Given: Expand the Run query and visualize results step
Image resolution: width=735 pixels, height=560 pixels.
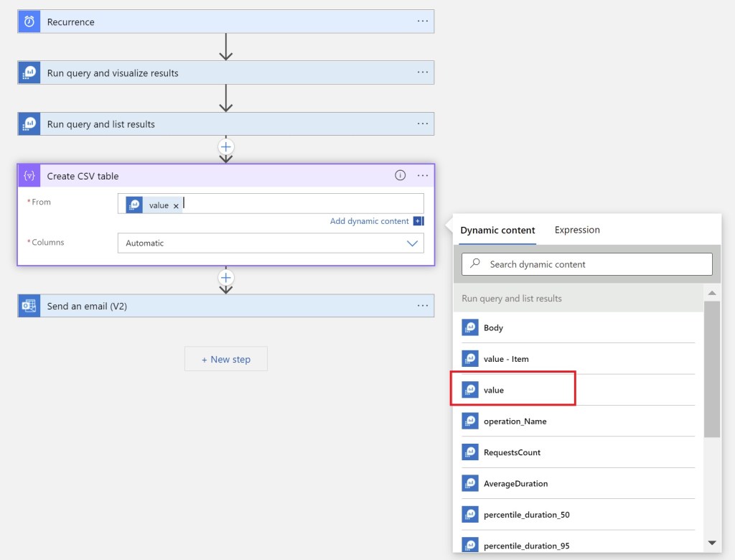Looking at the screenshot, I should point(215,73).
